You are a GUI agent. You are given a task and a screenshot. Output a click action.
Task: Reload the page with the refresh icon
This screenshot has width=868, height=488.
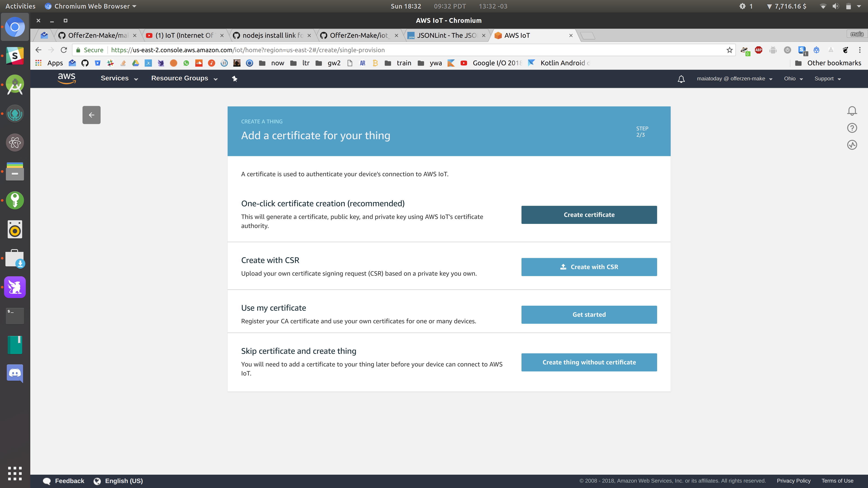64,50
